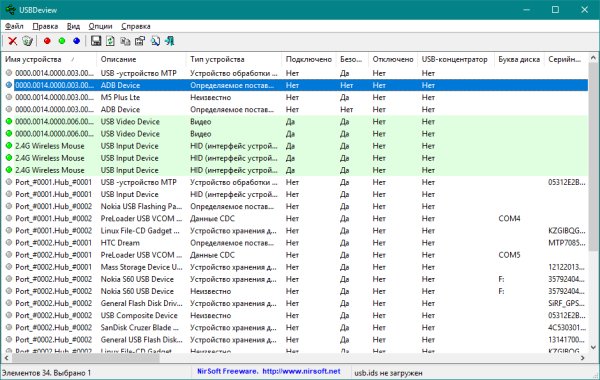Click the status text Элементов 34. Выбрано 1
The image size is (600, 380).
coord(46,372)
